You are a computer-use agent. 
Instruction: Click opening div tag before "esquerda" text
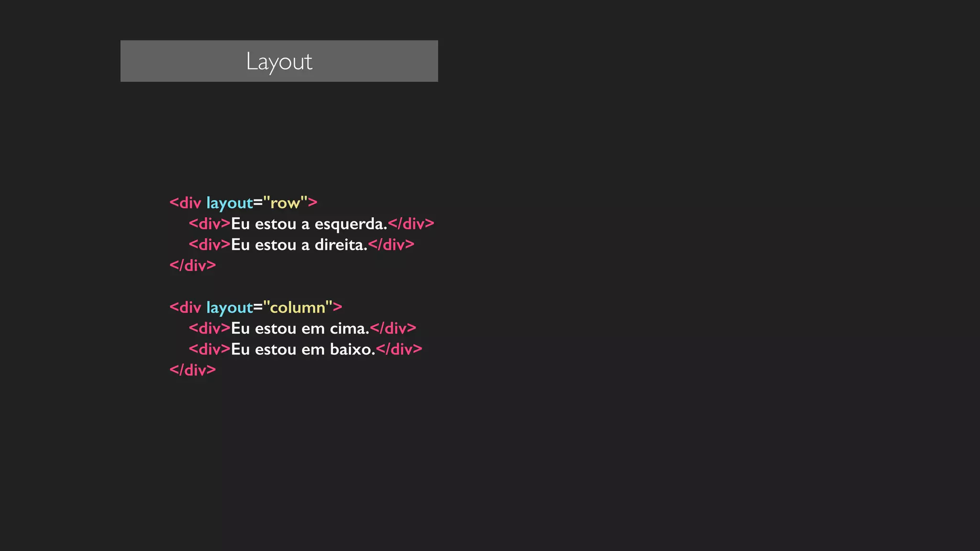[x=210, y=224]
